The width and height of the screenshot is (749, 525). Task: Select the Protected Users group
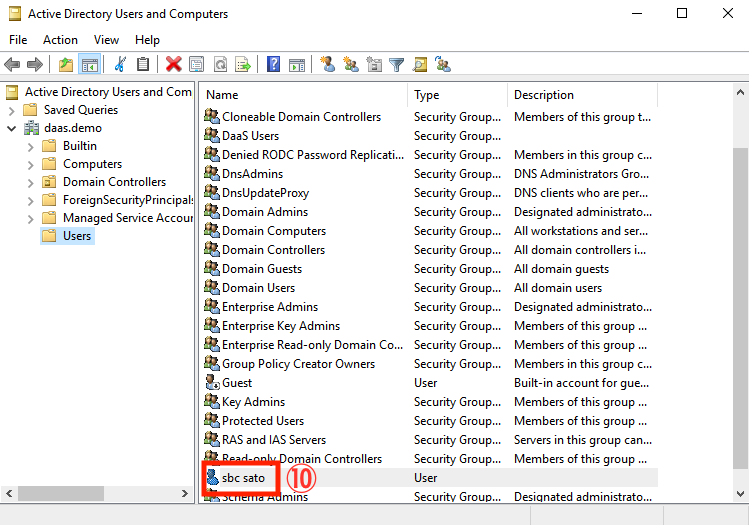(x=263, y=421)
